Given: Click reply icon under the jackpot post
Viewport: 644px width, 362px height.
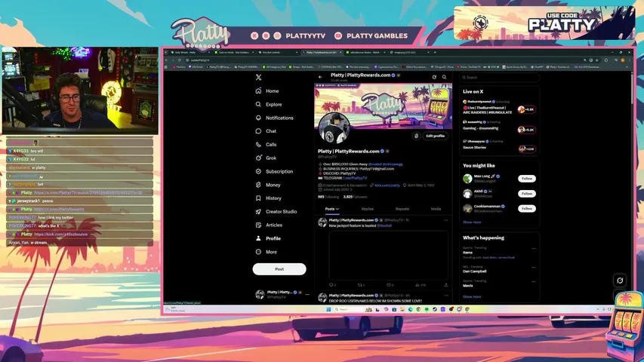Looking at the screenshot, I should pos(332,285).
